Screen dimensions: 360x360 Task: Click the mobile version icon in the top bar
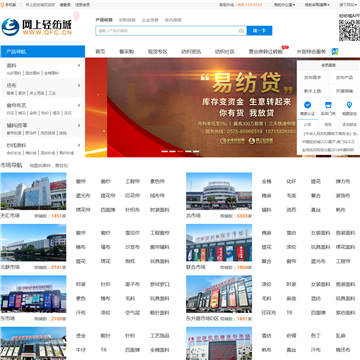(2, 5)
